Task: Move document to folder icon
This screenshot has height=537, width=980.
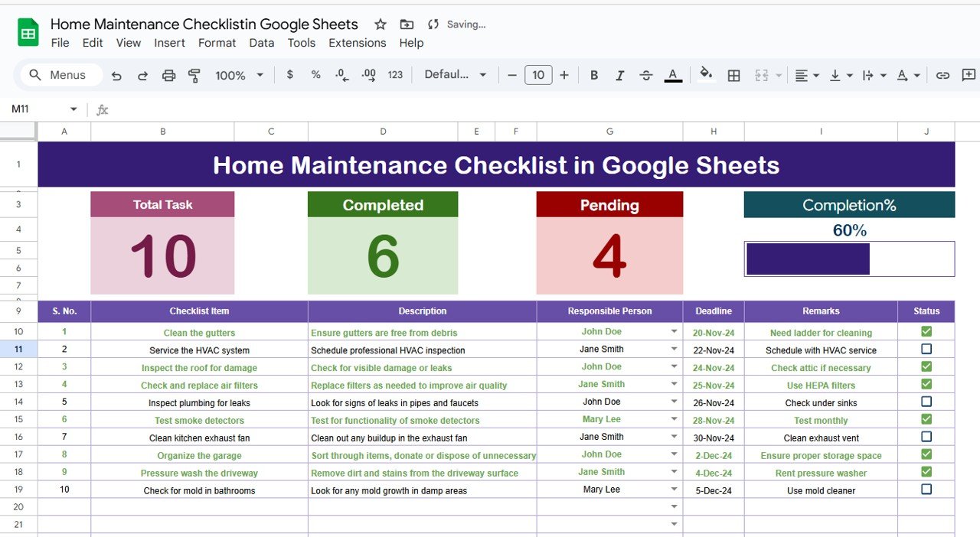Action: [x=407, y=24]
